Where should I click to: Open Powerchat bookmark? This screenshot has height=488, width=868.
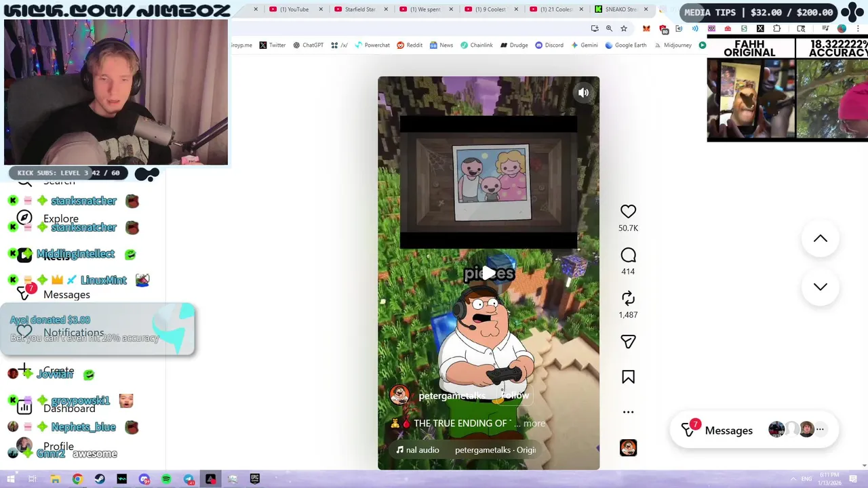[x=372, y=45]
